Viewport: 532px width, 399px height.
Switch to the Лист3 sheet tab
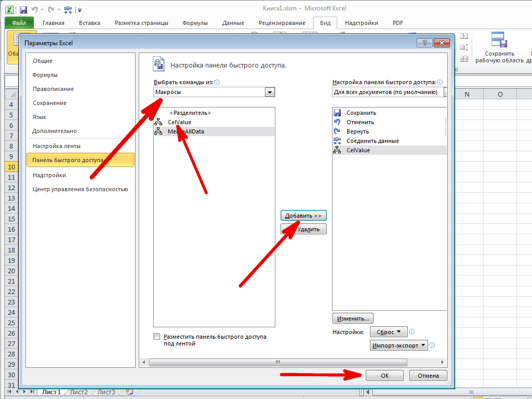(x=106, y=392)
